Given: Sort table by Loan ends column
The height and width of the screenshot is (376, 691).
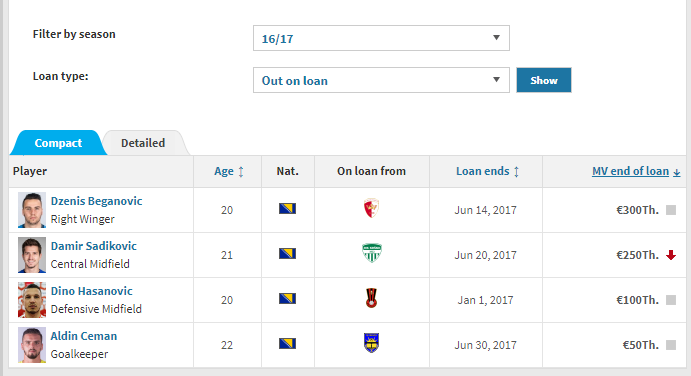Looking at the screenshot, I should click(487, 171).
